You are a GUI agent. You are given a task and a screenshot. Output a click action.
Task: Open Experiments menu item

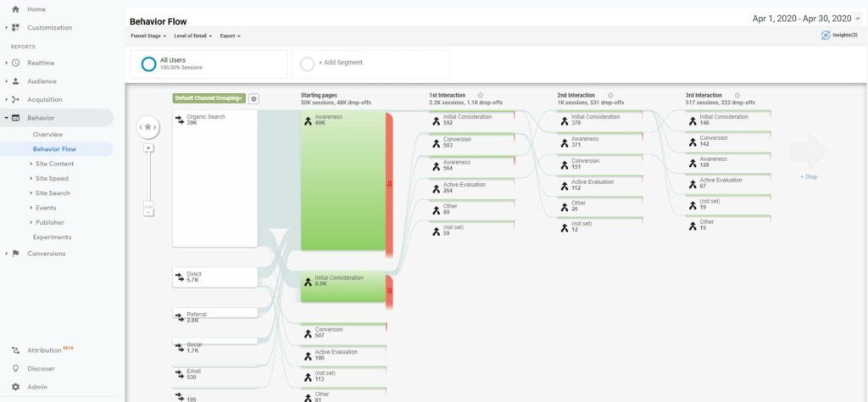click(x=52, y=237)
